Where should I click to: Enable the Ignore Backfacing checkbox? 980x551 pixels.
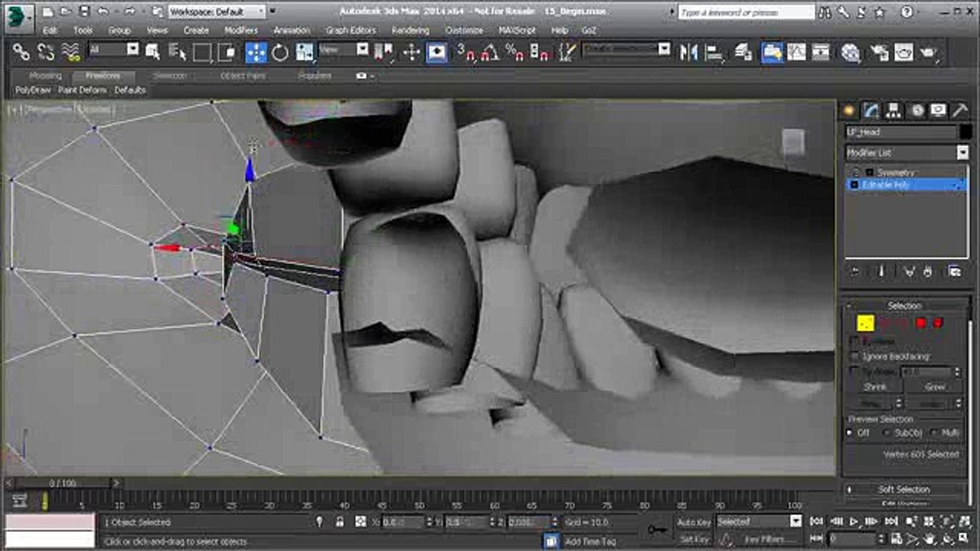tap(854, 357)
